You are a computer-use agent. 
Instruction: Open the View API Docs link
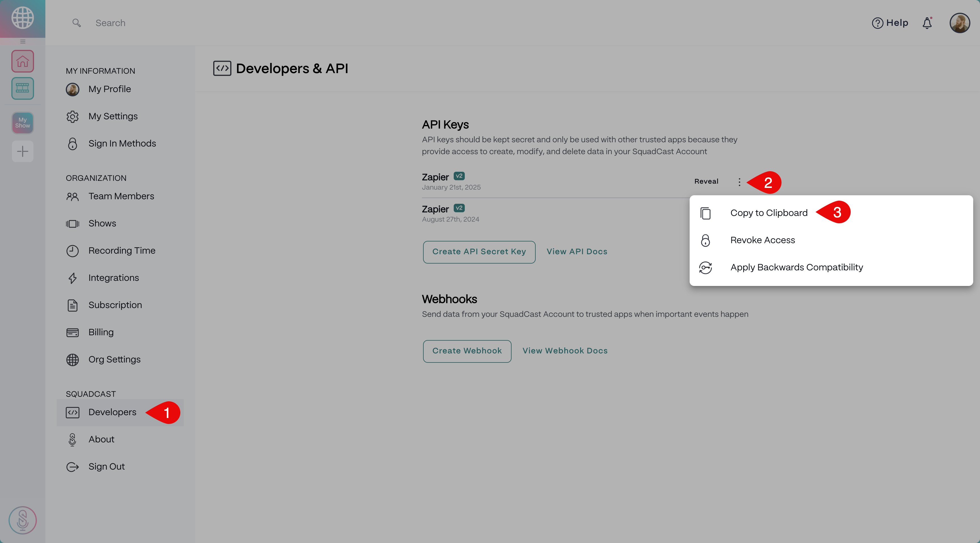[x=577, y=252]
